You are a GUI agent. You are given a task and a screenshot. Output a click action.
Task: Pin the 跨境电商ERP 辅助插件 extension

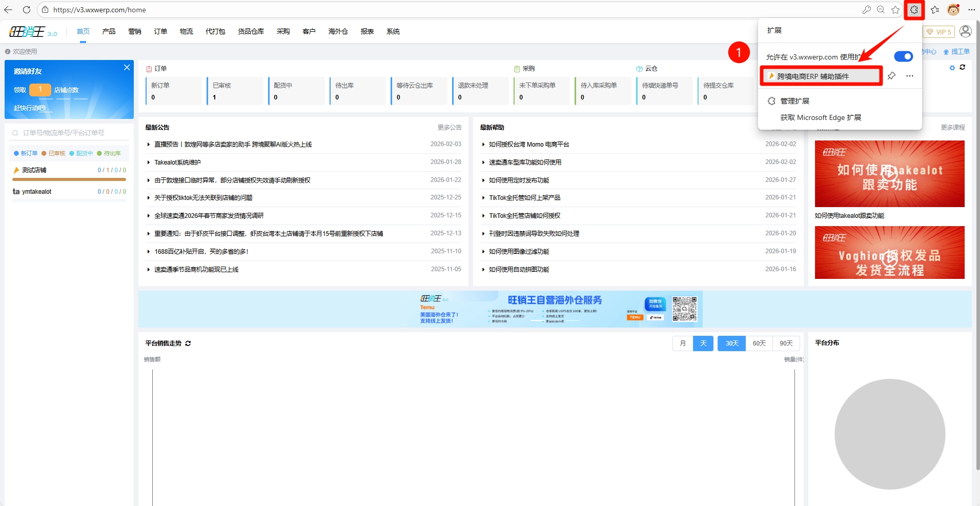tap(891, 76)
